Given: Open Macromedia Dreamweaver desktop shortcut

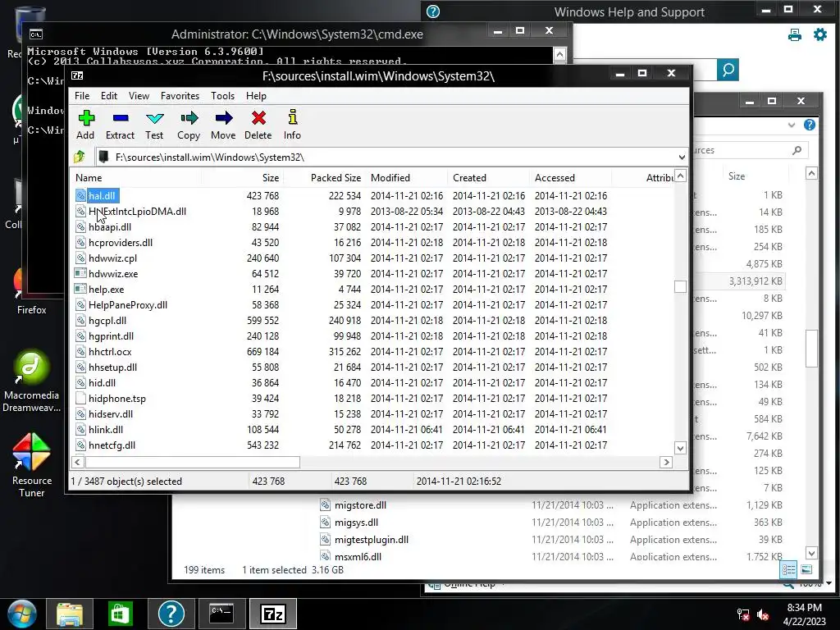Looking at the screenshot, I should [x=32, y=382].
